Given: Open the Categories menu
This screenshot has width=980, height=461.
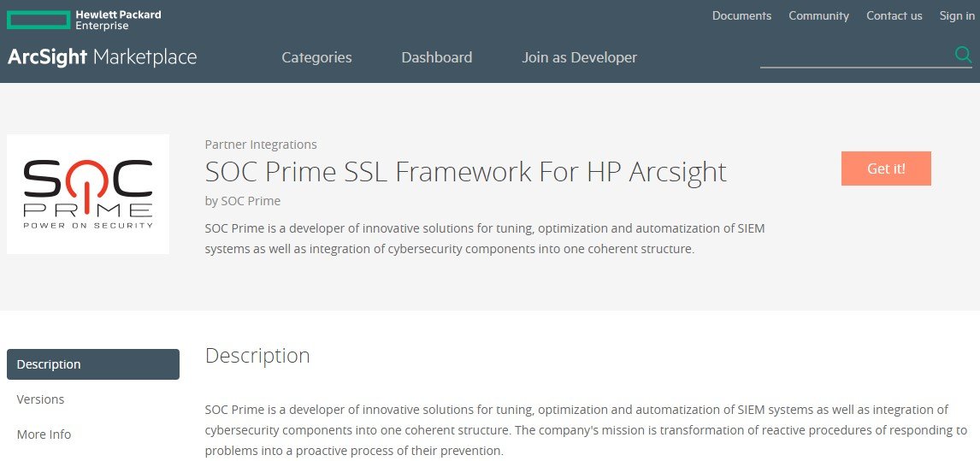Looking at the screenshot, I should pyautogui.click(x=316, y=57).
